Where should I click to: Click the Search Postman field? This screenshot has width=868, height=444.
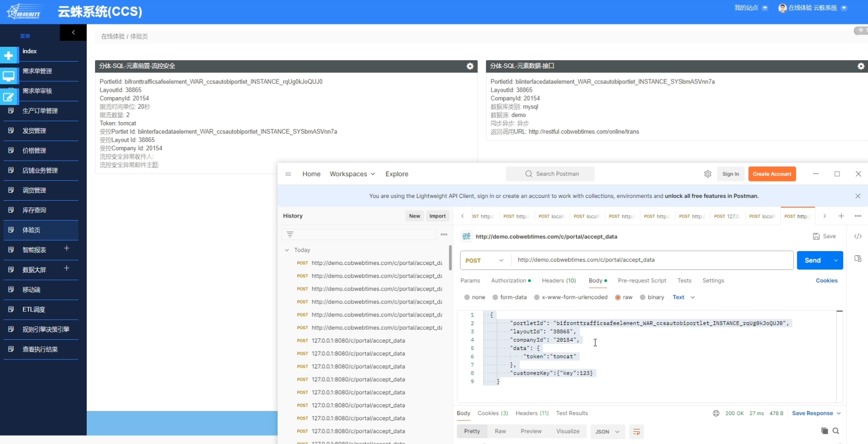550,174
